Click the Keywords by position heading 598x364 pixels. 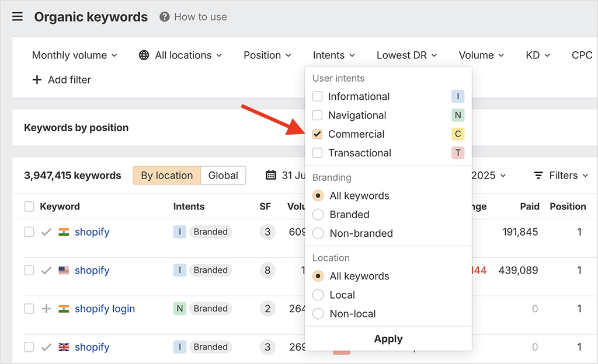pyautogui.click(x=77, y=128)
